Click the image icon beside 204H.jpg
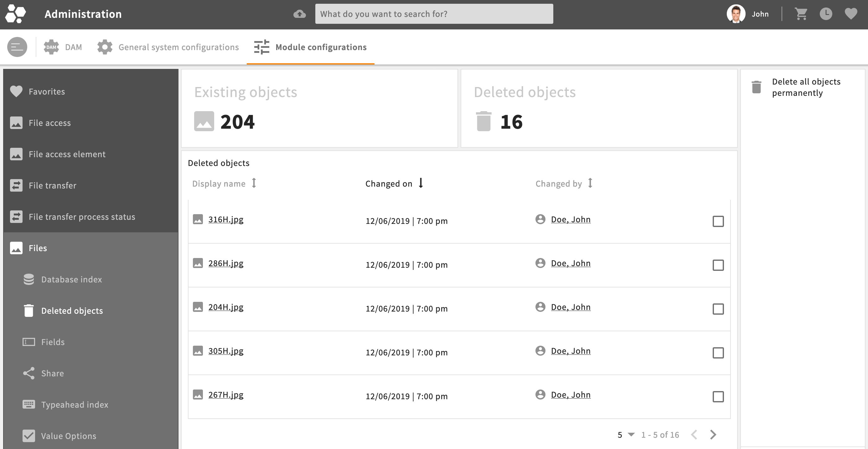 click(198, 307)
